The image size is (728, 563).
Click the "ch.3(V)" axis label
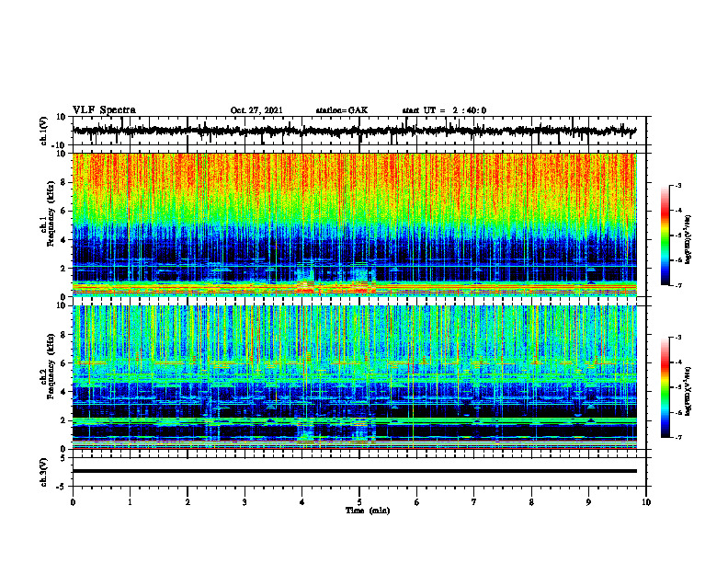pyautogui.click(x=43, y=472)
